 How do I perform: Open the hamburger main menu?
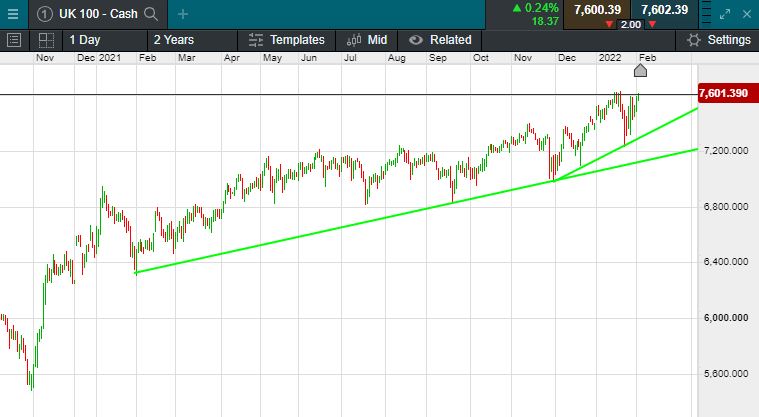(x=13, y=14)
